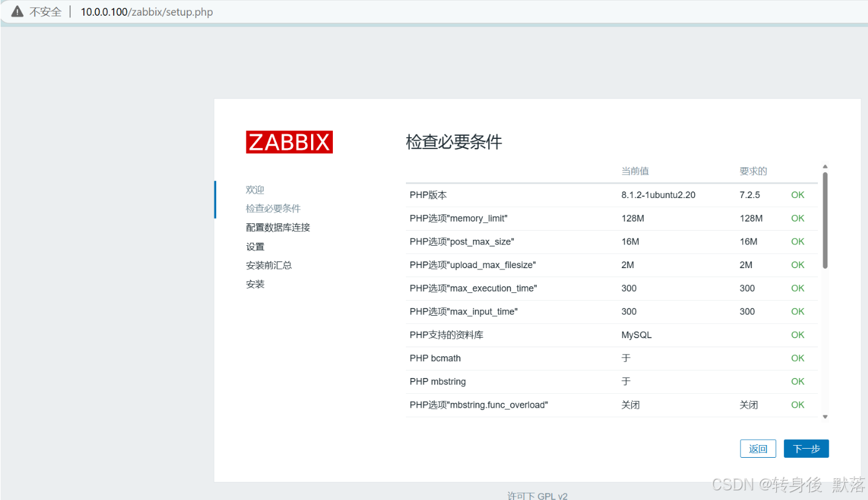Click current value 关闭 of mbstring.func_overload
868x500 pixels.
[x=630, y=405]
